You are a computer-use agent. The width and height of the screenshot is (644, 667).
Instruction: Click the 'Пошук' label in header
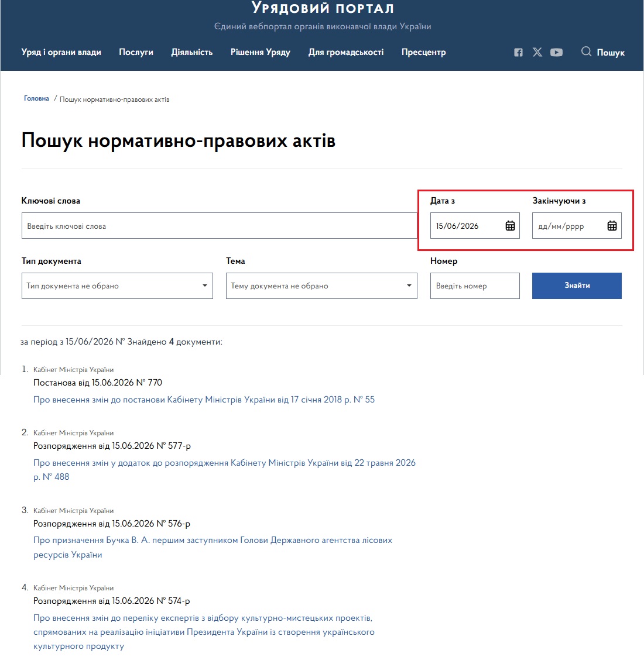tap(611, 53)
